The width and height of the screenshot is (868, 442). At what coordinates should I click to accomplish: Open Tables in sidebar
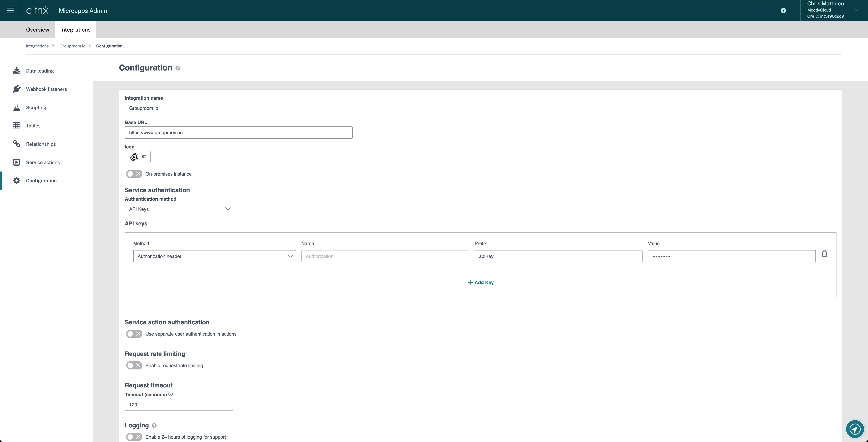33,126
